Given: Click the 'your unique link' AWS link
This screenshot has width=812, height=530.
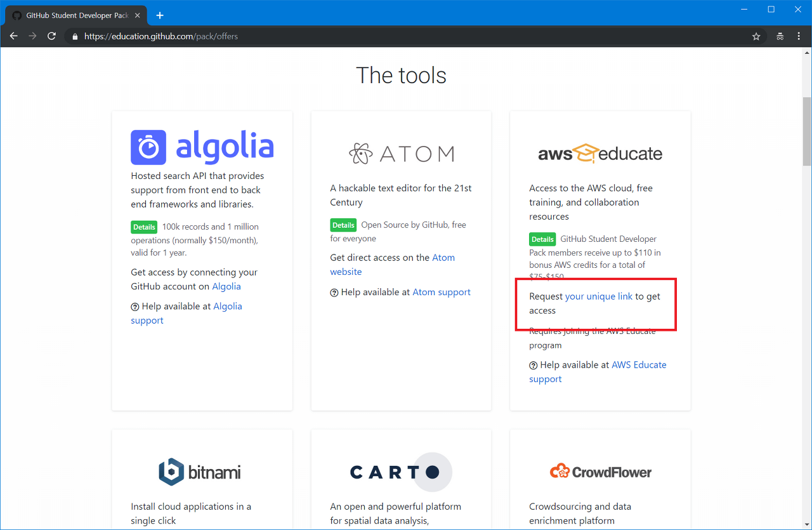Looking at the screenshot, I should [599, 296].
